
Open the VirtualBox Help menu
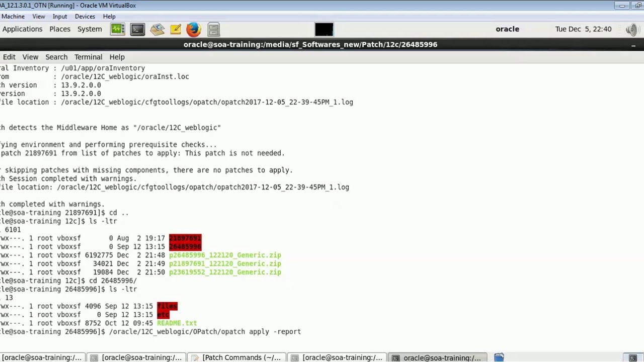pos(109,17)
